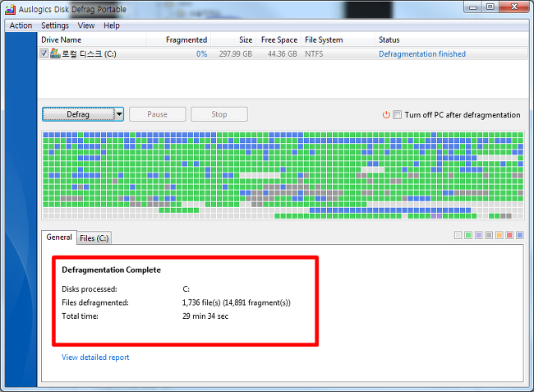Sort by Fragmented column header
534x392 pixels.
(x=179, y=39)
